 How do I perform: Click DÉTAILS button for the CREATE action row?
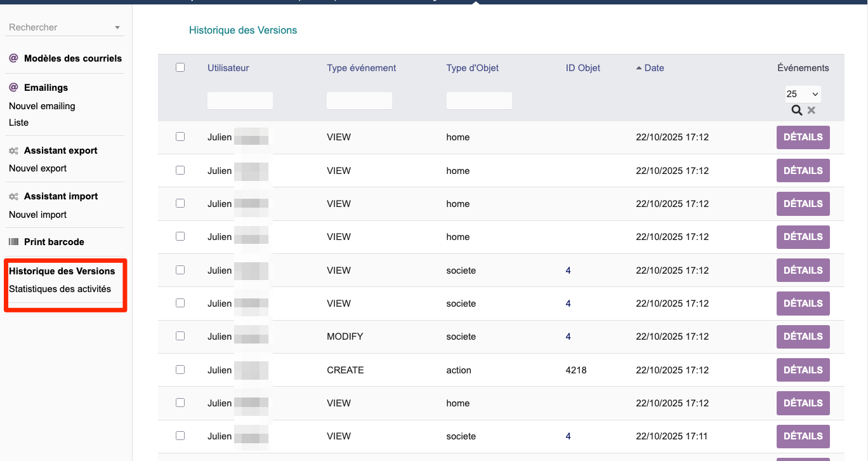click(x=803, y=370)
